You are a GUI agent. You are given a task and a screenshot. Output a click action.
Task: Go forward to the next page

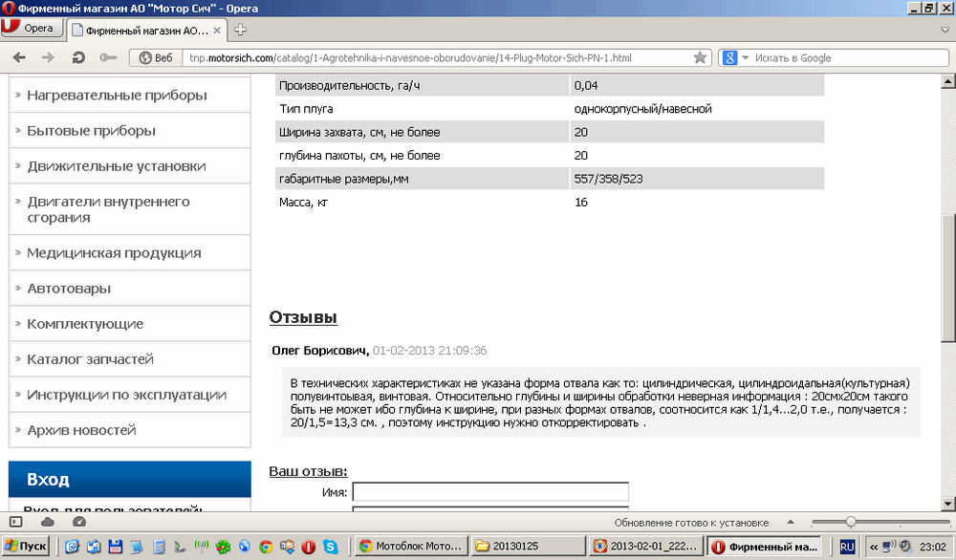pos(48,58)
